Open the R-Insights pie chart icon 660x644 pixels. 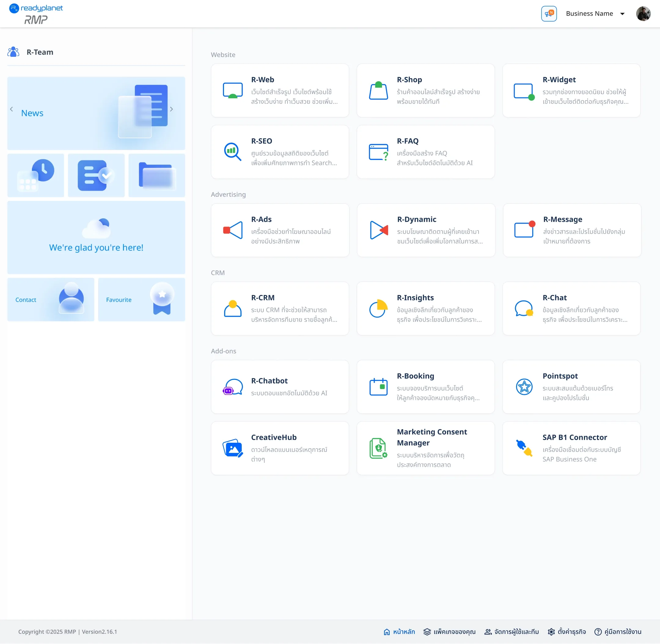(x=378, y=308)
